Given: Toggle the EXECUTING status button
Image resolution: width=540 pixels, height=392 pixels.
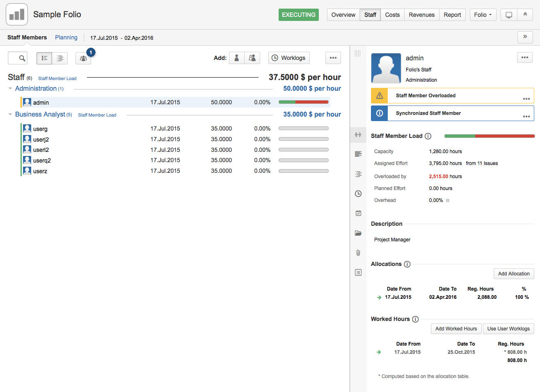Looking at the screenshot, I should coord(298,15).
